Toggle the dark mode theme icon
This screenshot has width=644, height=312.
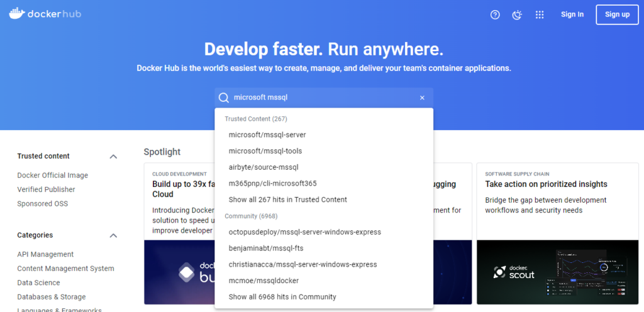click(517, 14)
